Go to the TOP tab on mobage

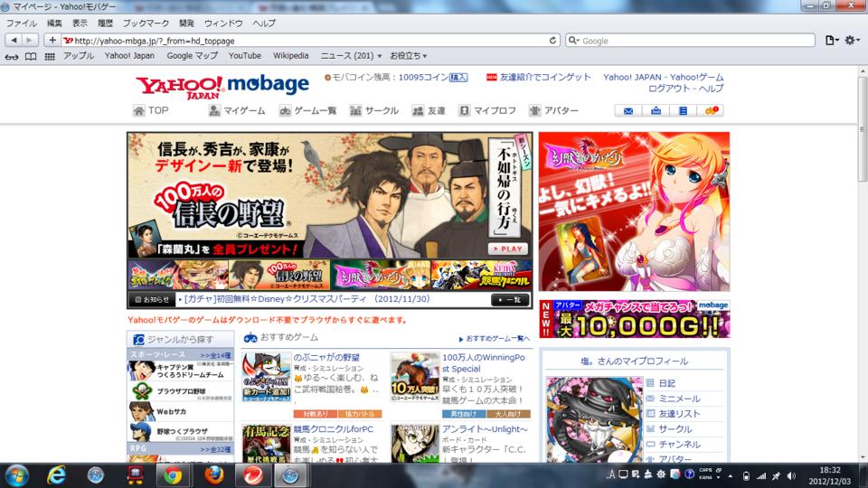pyautogui.click(x=151, y=110)
